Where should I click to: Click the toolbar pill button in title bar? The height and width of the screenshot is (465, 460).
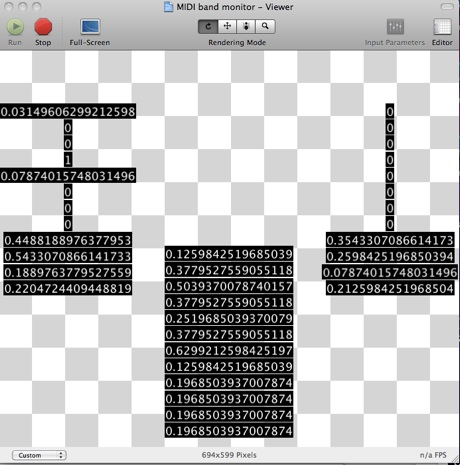click(447, 6)
